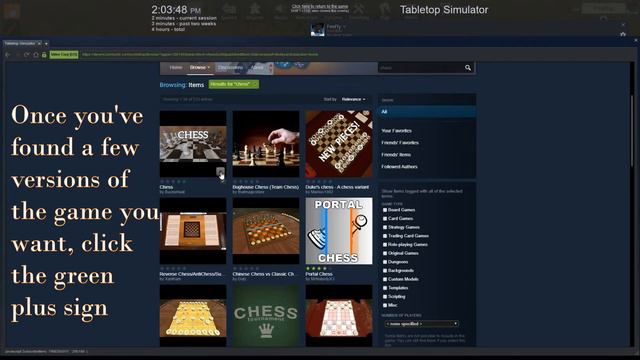
Task: Click the Bughouse Chess (Team Chess) title
Action: 266,187
